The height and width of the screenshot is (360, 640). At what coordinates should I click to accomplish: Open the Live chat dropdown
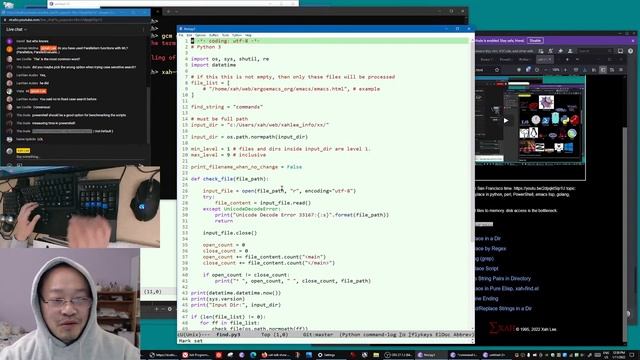click(16, 29)
